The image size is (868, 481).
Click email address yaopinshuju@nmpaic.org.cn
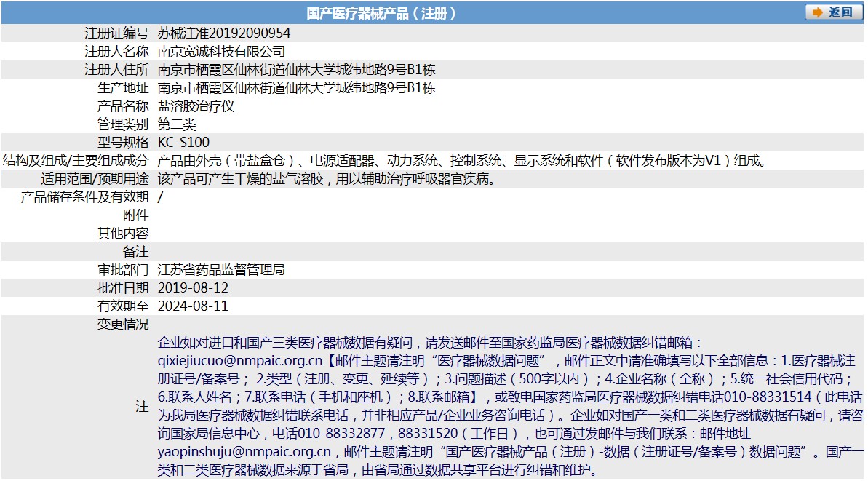coord(244,452)
